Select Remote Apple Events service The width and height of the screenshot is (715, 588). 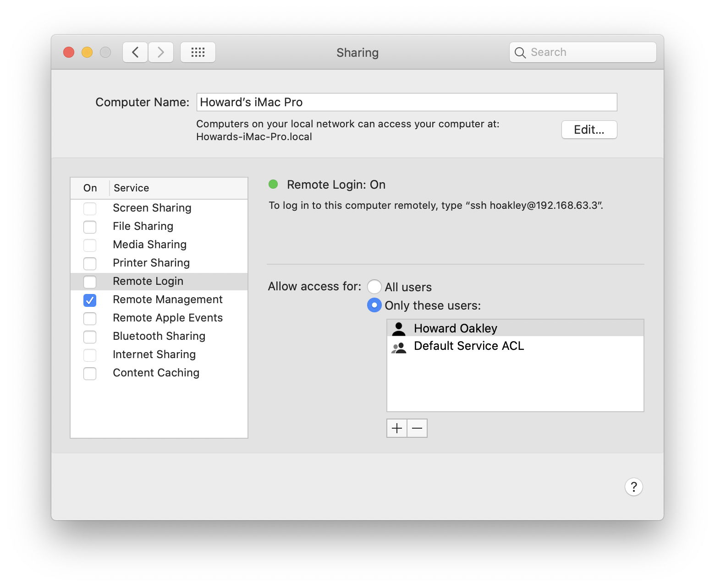click(x=167, y=318)
